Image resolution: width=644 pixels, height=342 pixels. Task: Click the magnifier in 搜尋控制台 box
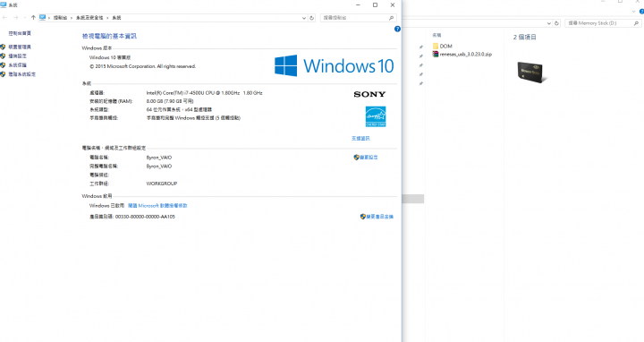[392, 18]
